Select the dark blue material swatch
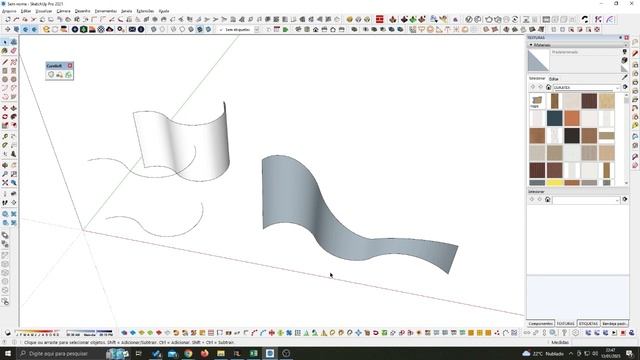 point(554,118)
